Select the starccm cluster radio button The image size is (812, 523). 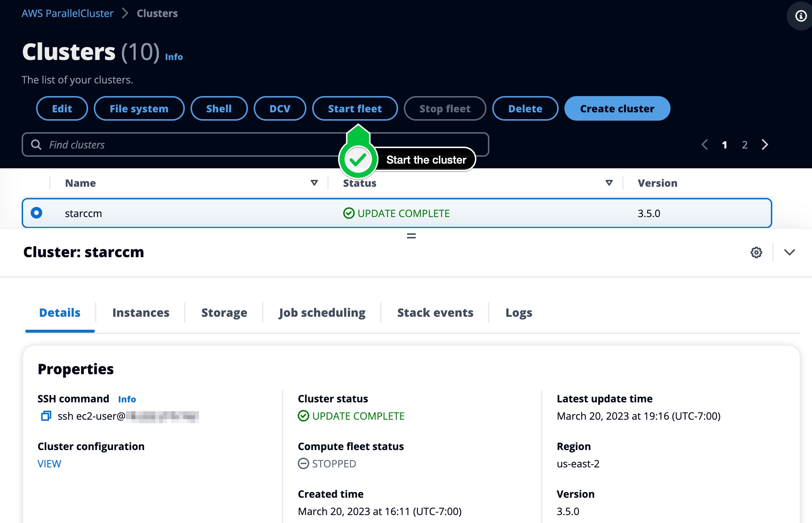point(37,213)
